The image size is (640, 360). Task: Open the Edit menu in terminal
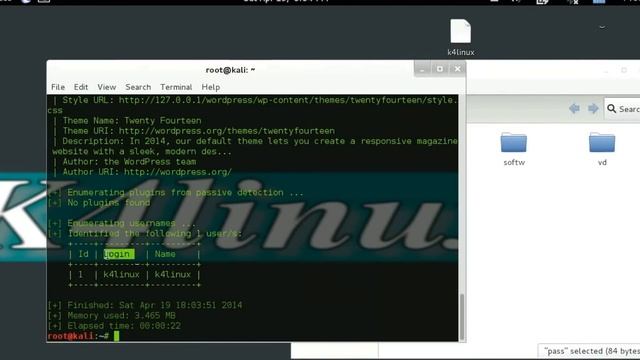click(x=81, y=87)
